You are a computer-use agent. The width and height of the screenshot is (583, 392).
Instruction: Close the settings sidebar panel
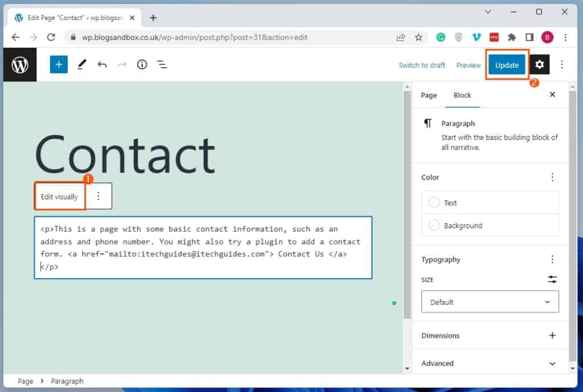pyautogui.click(x=552, y=94)
